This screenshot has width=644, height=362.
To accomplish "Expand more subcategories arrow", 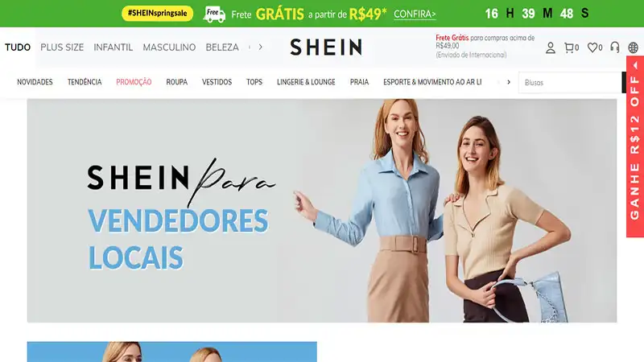I will 509,82.
